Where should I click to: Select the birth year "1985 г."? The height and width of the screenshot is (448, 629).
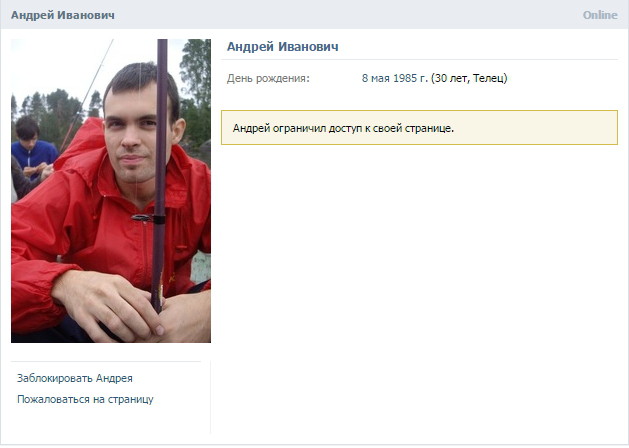410,78
